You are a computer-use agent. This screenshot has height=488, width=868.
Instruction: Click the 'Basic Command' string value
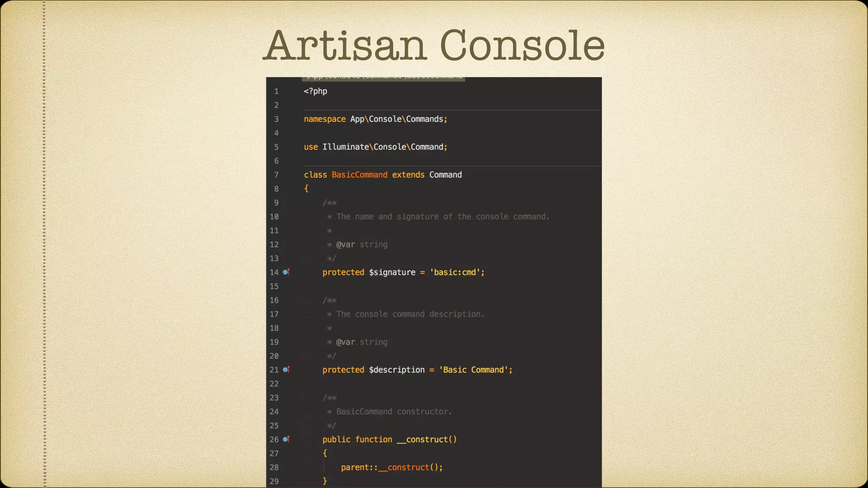click(473, 370)
